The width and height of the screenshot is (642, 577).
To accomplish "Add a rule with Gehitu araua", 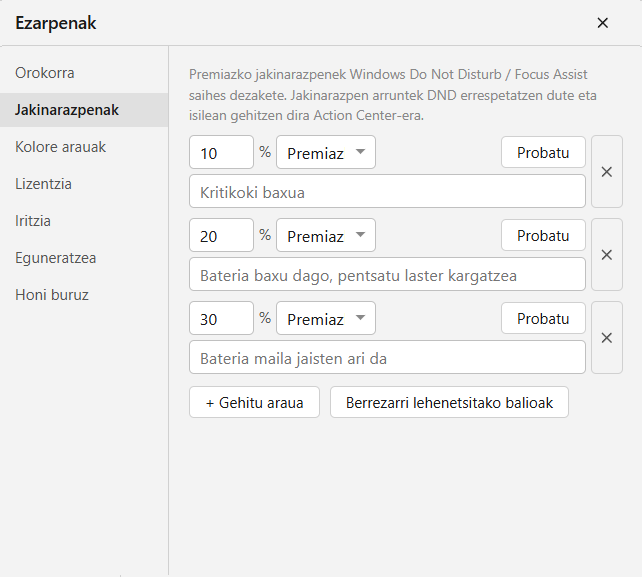I will [254, 402].
